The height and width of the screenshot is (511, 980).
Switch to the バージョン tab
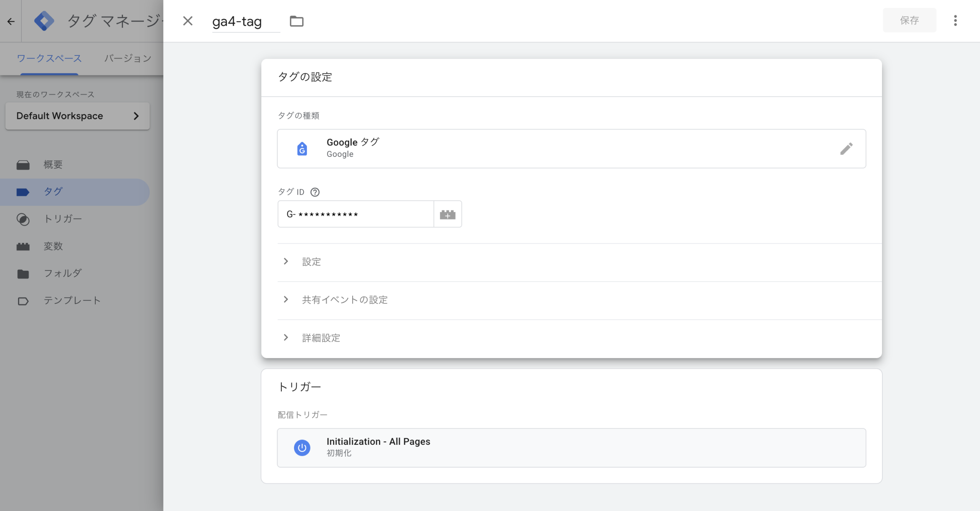coord(128,59)
